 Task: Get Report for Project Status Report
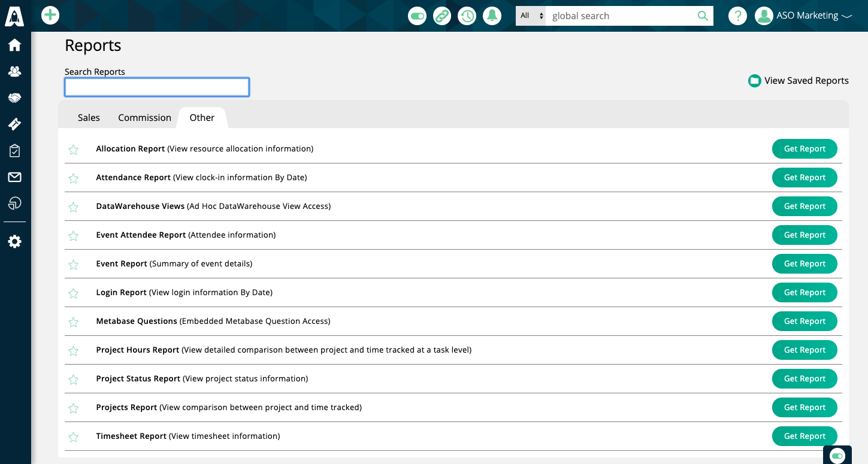click(805, 379)
